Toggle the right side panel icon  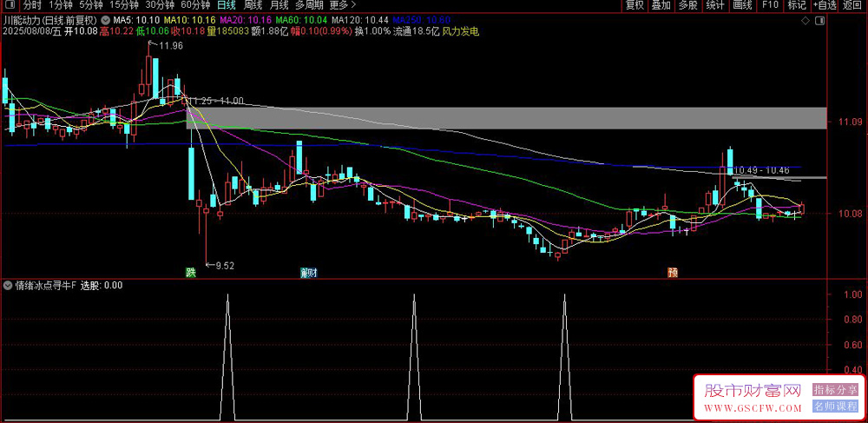coord(820,21)
